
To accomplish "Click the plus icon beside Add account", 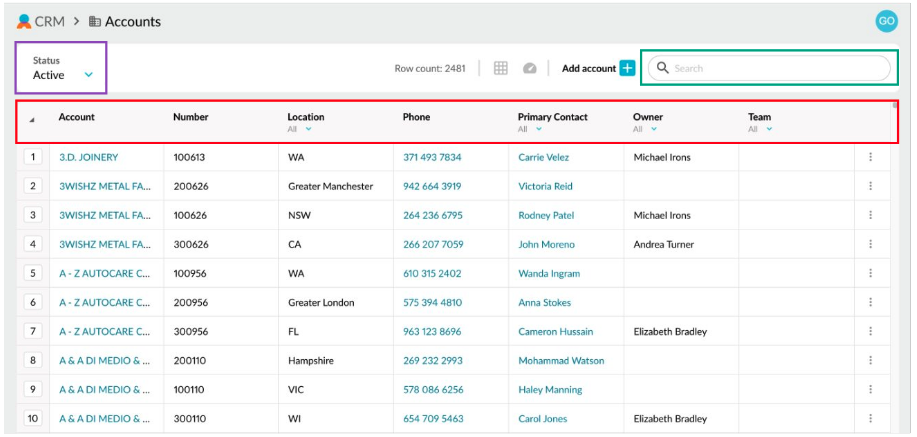I will point(627,68).
